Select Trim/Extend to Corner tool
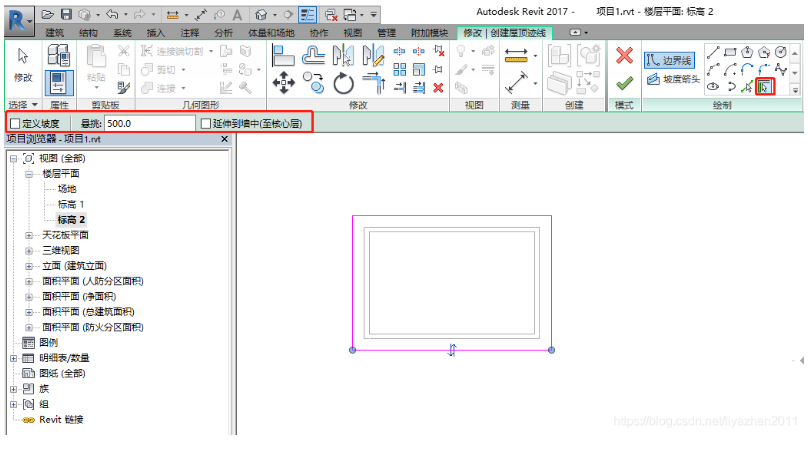 [x=374, y=83]
